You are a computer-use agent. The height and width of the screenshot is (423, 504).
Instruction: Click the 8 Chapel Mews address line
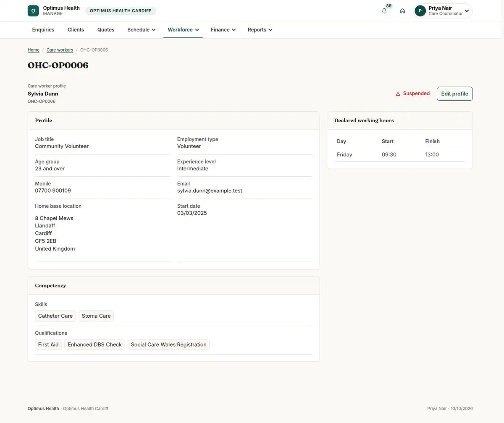tap(54, 218)
